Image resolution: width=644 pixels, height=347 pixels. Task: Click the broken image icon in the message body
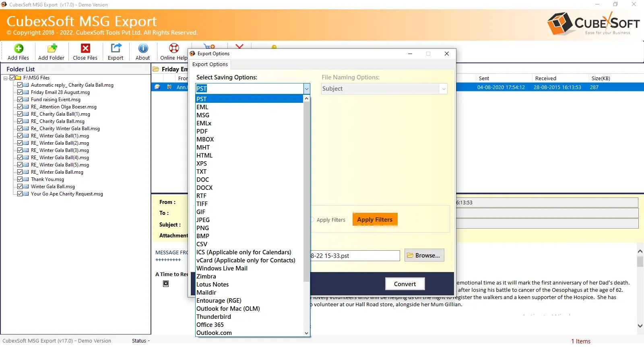point(166,284)
